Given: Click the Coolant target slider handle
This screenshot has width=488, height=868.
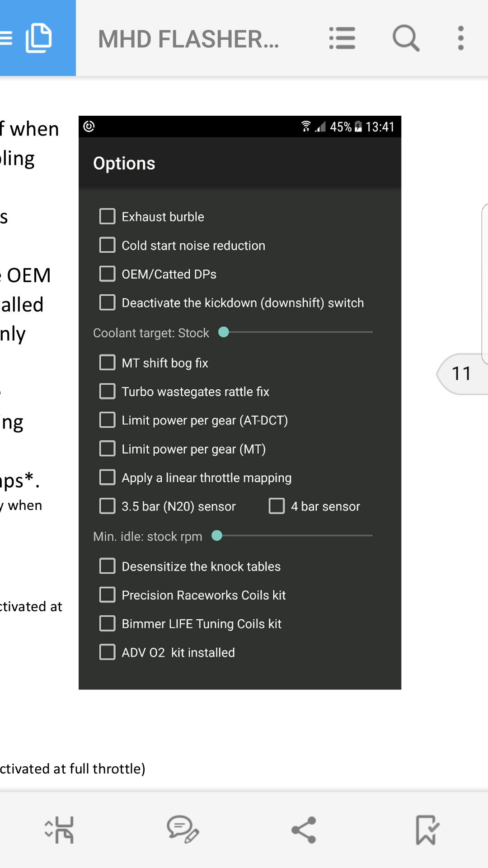Looking at the screenshot, I should 224,332.
